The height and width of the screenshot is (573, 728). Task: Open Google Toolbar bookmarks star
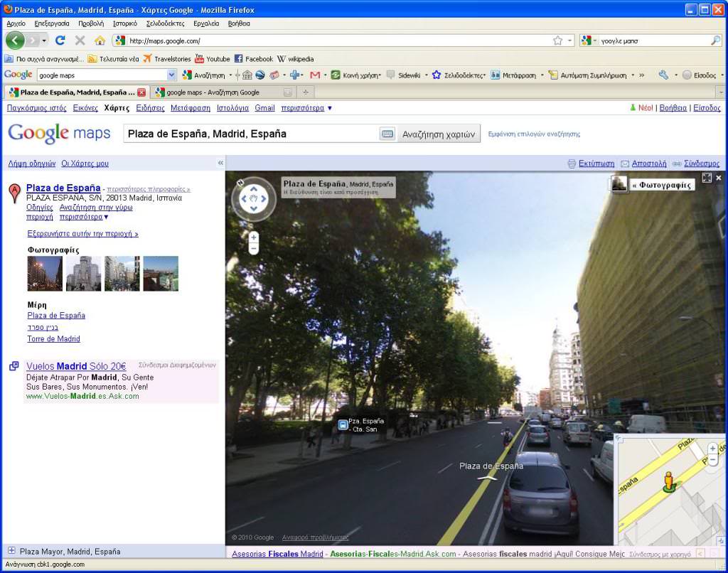click(x=437, y=75)
